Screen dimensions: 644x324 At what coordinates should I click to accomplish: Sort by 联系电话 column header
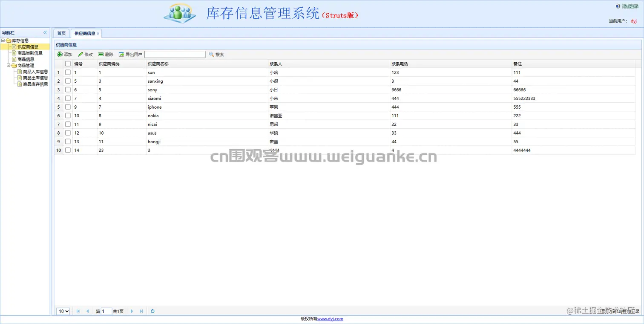[x=451, y=64]
